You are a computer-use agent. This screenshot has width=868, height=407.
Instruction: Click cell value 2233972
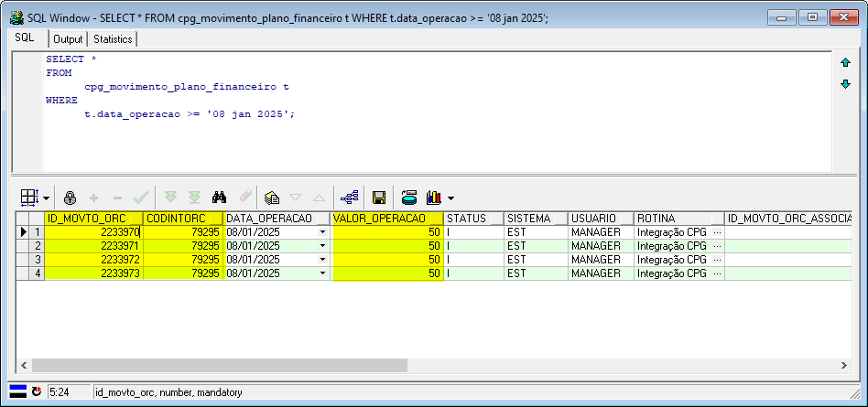[93, 260]
